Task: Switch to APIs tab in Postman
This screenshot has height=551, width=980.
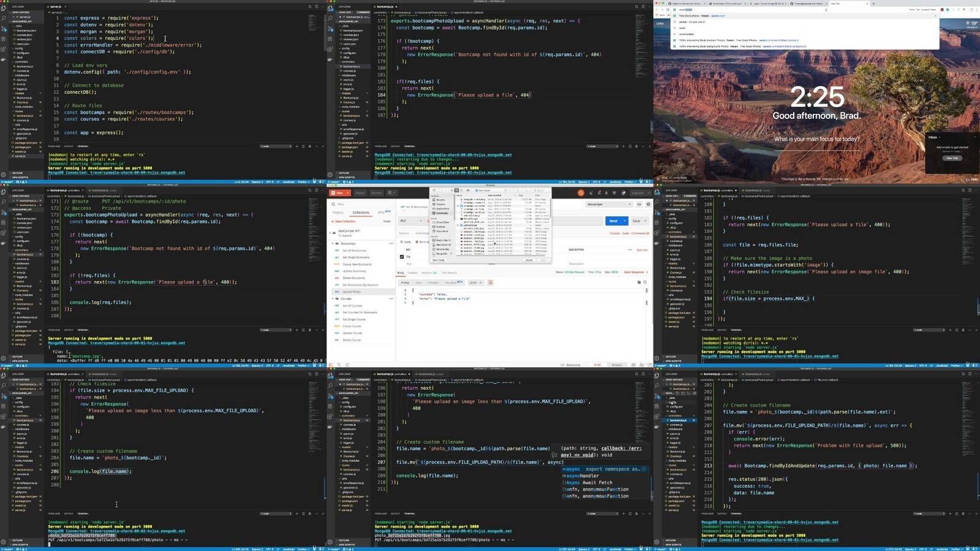Action: coord(384,212)
